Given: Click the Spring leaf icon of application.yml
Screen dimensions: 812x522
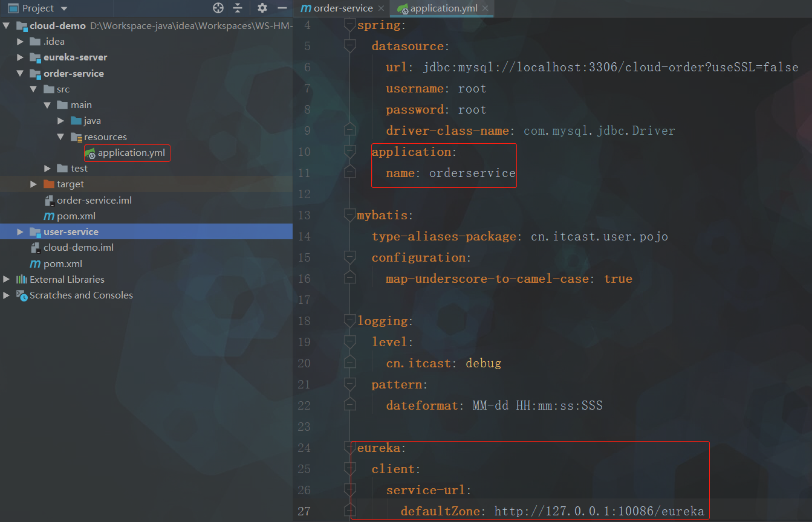Looking at the screenshot, I should [x=90, y=153].
